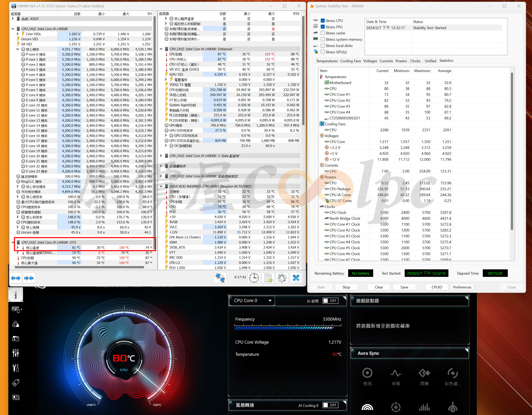Open the game library sidebar icon

(16, 339)
